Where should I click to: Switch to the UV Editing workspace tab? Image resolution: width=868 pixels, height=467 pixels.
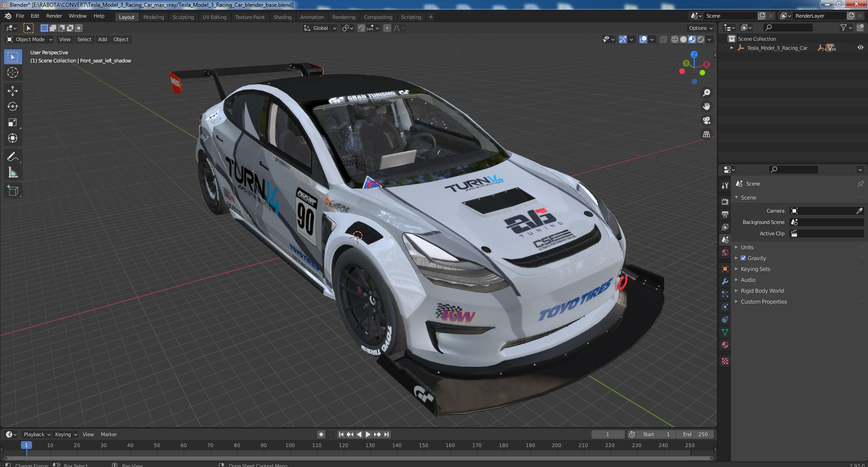coord(214,17)
